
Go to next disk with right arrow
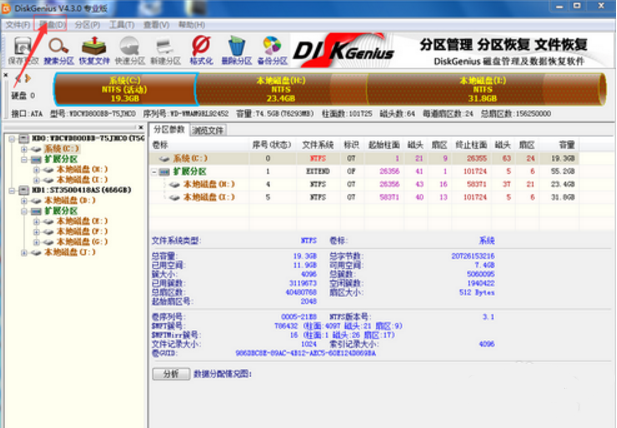point(28,78)
